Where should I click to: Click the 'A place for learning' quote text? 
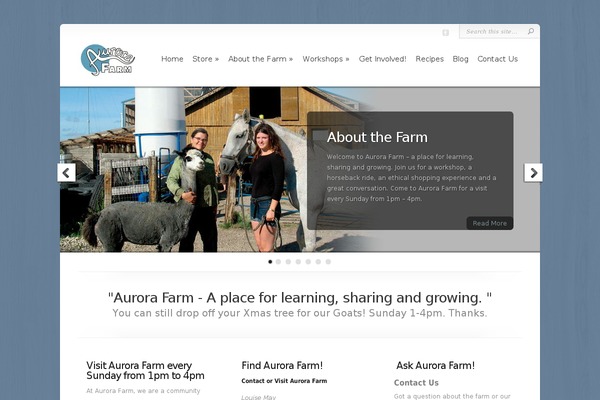click(300, 297)
